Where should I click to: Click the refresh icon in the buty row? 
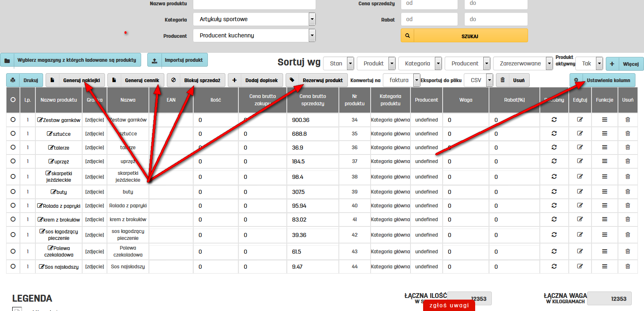click(x=554, y=191)
